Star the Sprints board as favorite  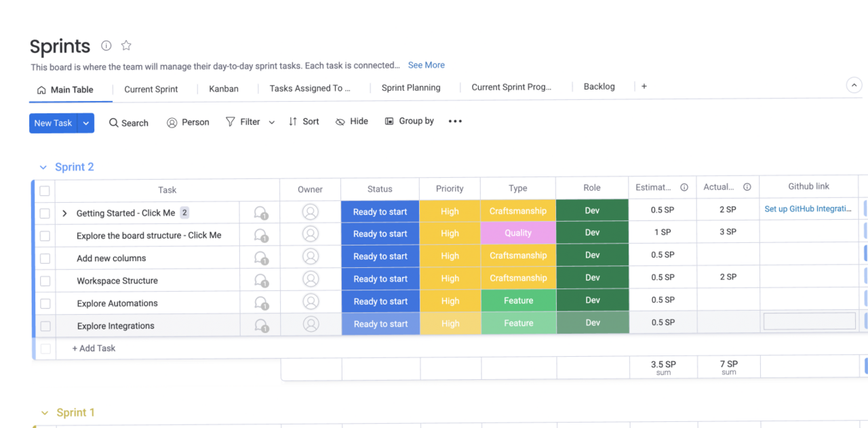(126, 45)
